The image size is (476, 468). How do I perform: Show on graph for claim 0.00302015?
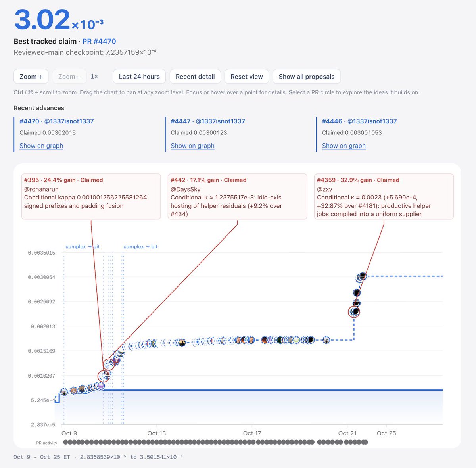click(41, 146)
